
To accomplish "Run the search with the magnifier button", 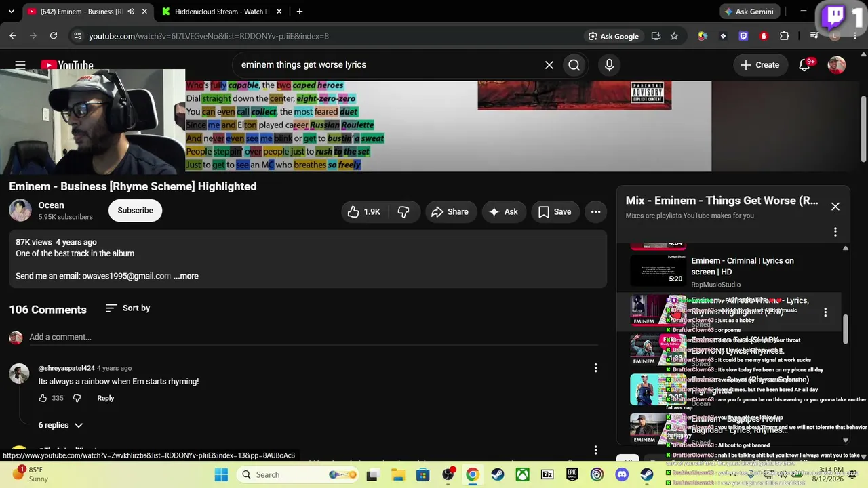I will [574, 65].
